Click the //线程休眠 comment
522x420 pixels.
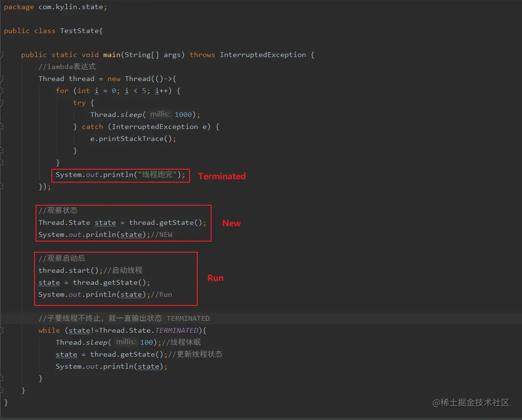(181, 342)
